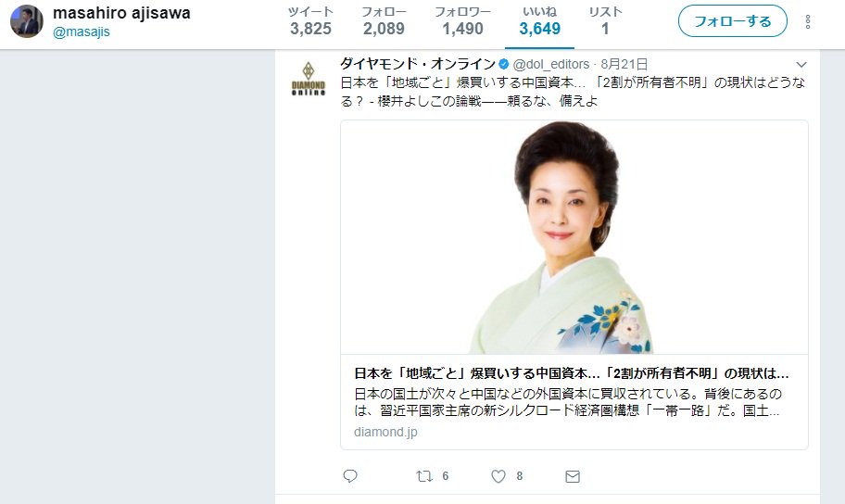Click the 8月21日 tweet timestamp
Image resolution: width=845 pixels, height=504 pixels.
point(624,64)
